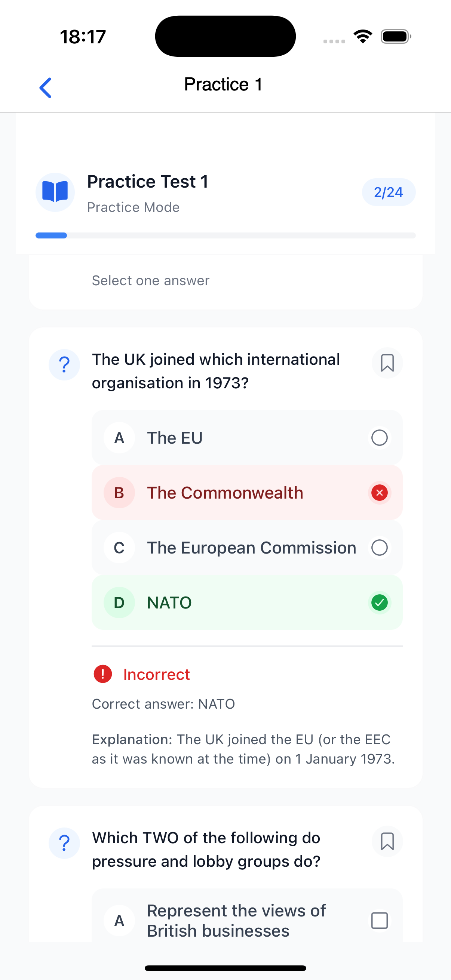Choose the option C letter badge

coord(119,548)
